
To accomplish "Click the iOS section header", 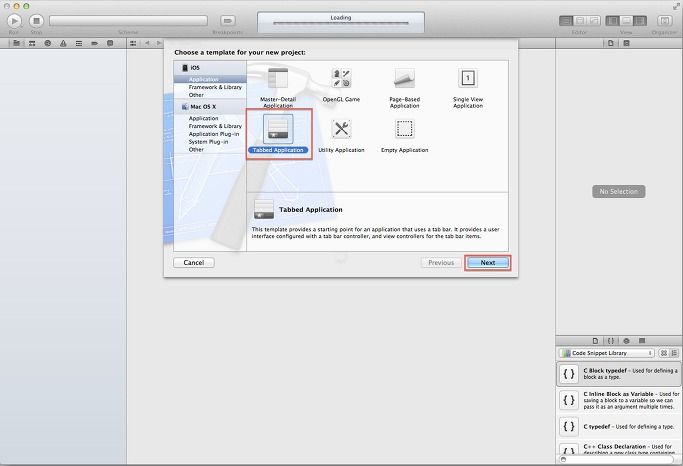I will pyautogui.click(x=210, y=68).
